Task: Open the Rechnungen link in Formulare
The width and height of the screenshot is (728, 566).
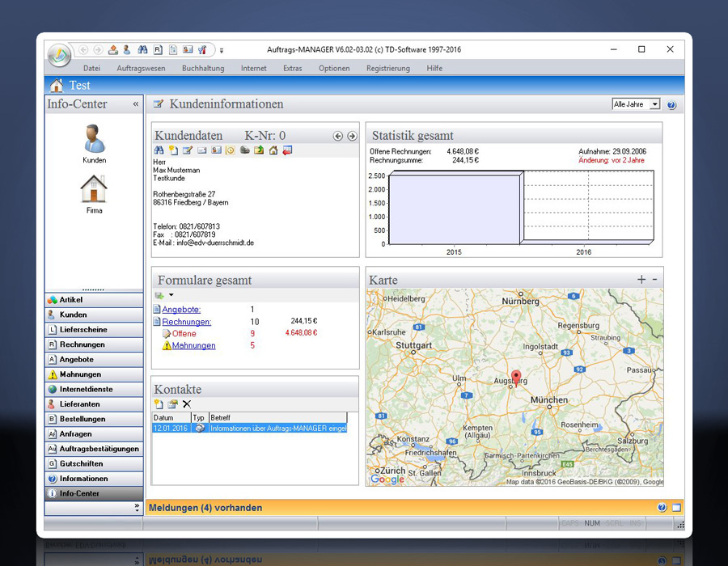Action: (186, 322)
